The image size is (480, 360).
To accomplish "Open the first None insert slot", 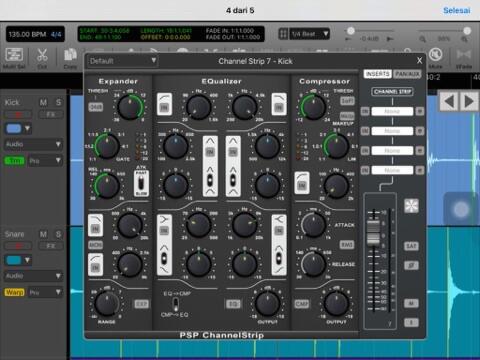I will (x=392, y=111).
